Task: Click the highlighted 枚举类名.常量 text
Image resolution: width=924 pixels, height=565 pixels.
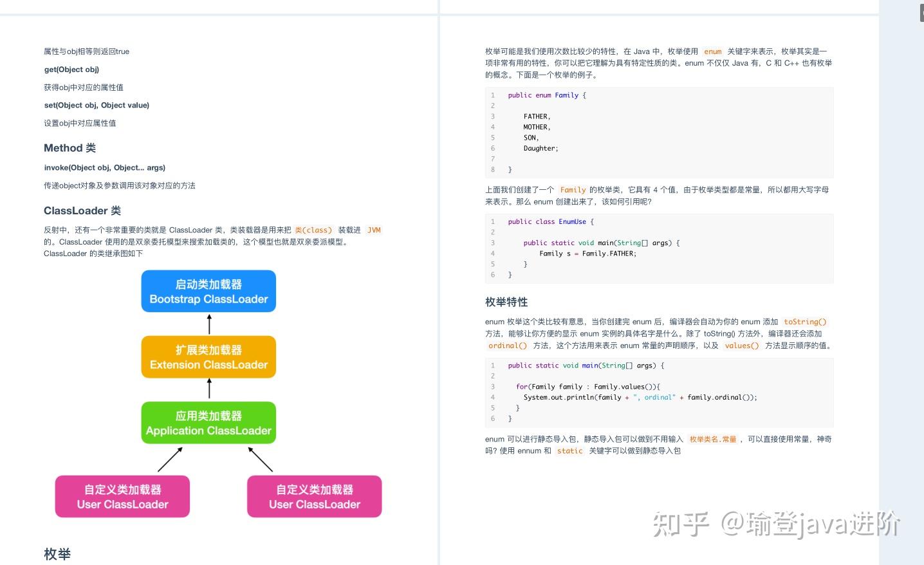Action: point(713,439)
